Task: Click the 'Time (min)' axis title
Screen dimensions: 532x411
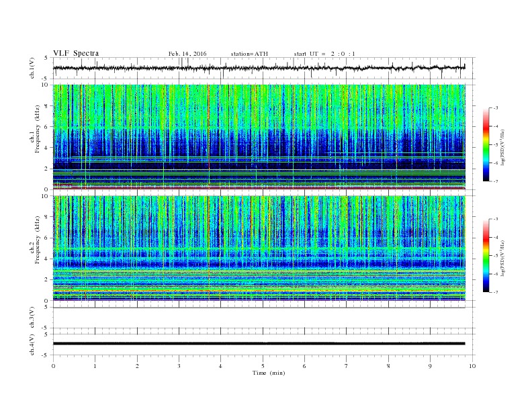Action: pos(269,373)
